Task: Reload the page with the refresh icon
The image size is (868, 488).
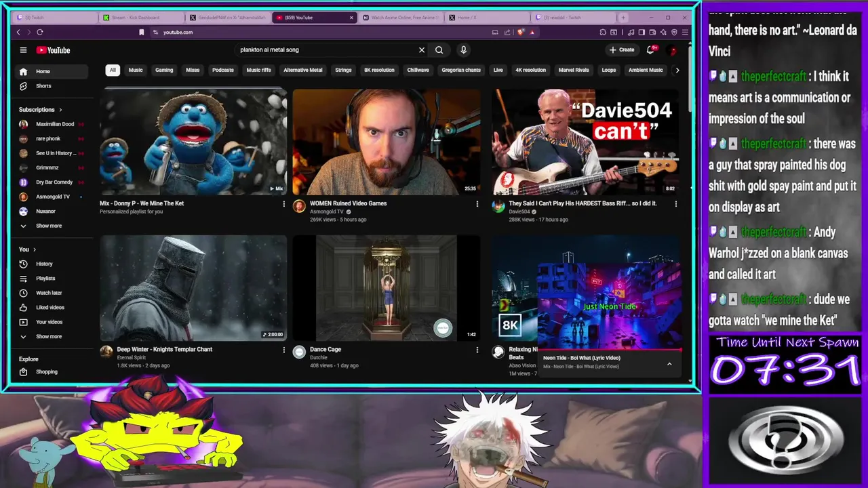Action: coord(40,32)
